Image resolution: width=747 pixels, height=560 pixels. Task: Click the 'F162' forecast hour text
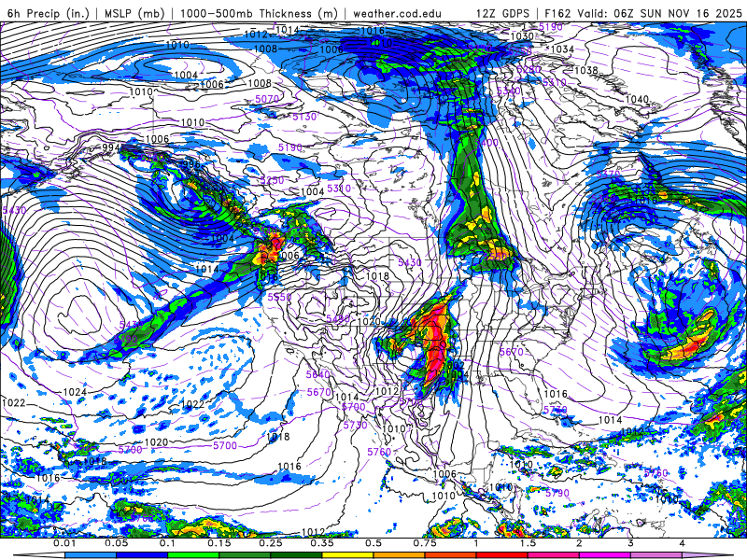557,13
